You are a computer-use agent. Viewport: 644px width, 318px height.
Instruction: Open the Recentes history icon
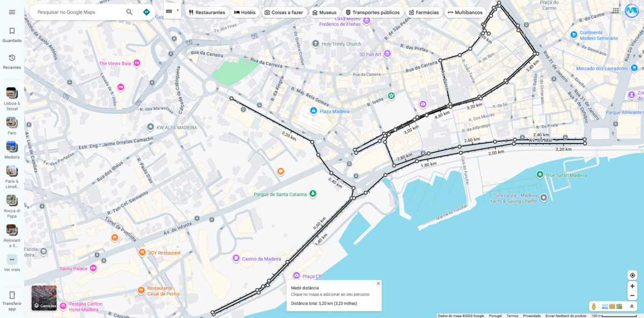12,57
